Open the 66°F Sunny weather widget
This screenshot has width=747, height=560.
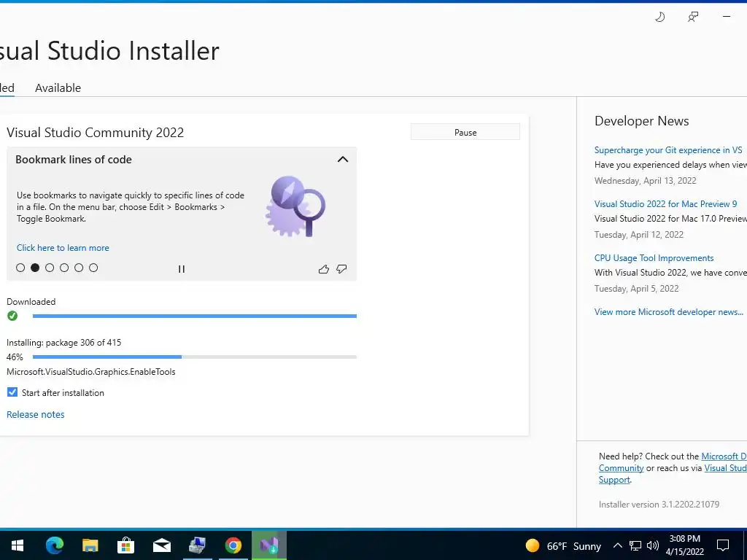pos(563,545)
